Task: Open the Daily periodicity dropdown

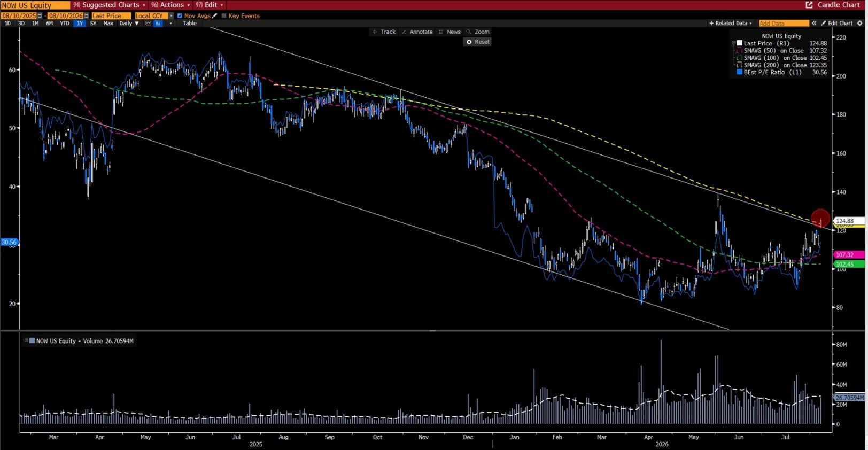Action: 129,24
